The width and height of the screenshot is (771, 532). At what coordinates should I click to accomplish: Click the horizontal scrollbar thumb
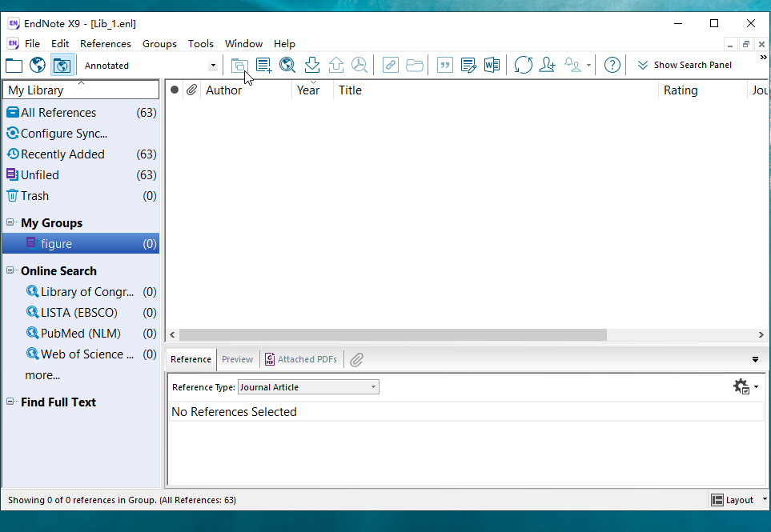[393, 334]
